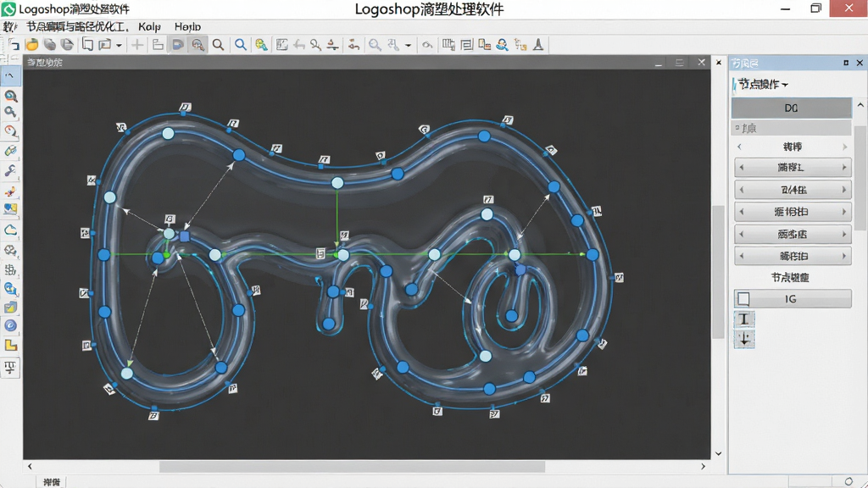Select the text alignment tool at sidebar bottom
The image size is (868, 488).
coord(10,368)
